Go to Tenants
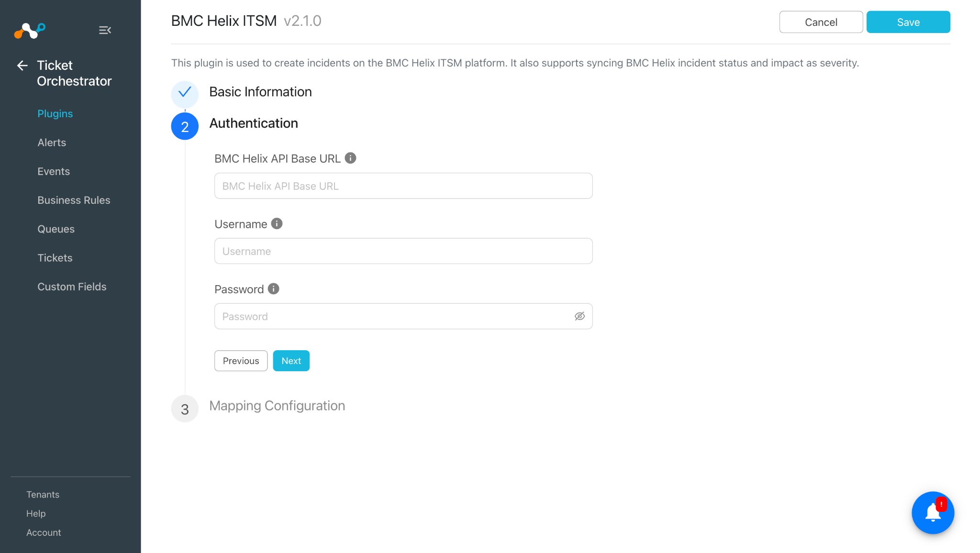980x553 pixels. 43,494
